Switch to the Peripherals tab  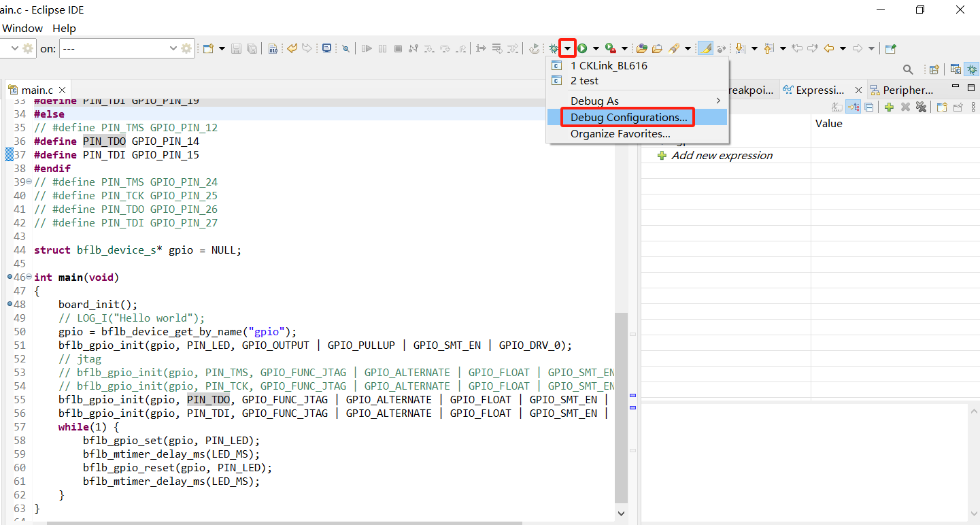(901, 90)
